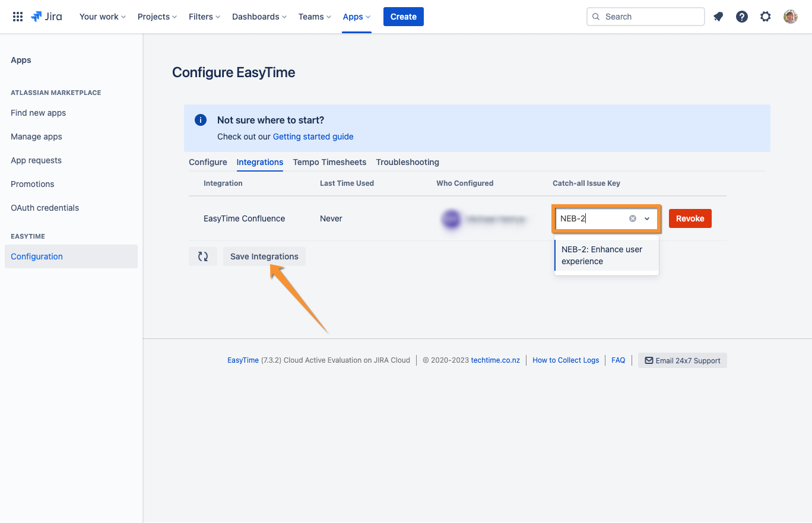Click the Catch-all Issue Key column header

pos(586,183)
